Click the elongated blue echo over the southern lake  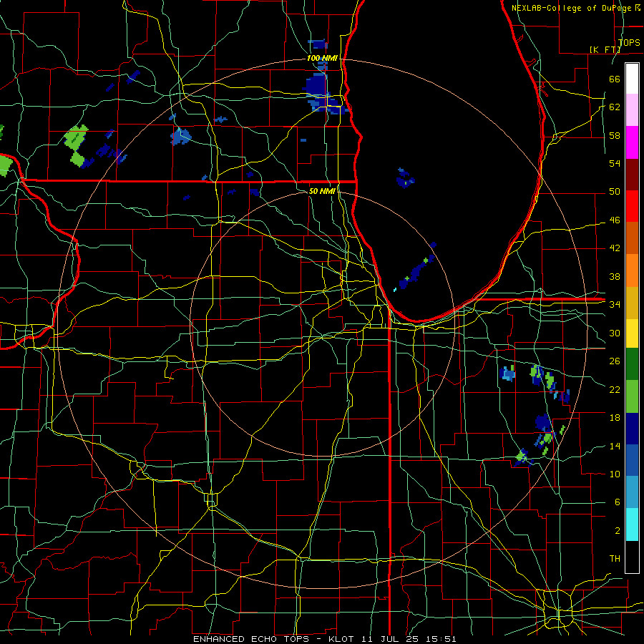(416, 273)
